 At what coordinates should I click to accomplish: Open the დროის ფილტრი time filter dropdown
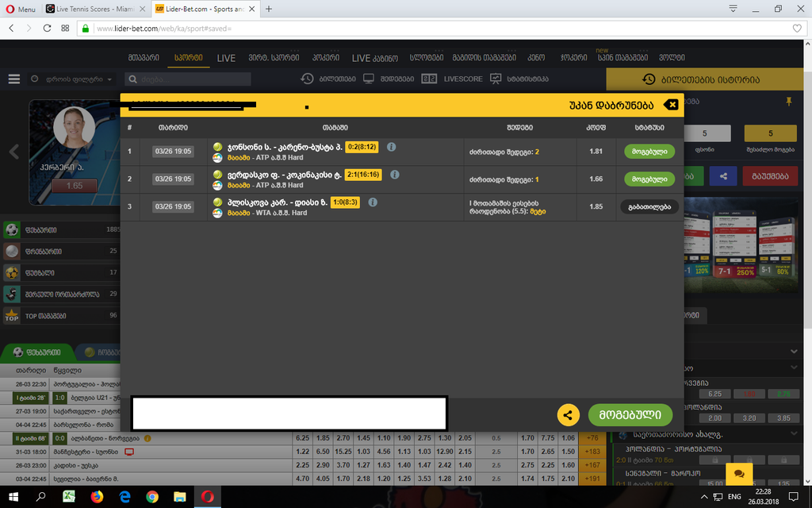(71, 79)
